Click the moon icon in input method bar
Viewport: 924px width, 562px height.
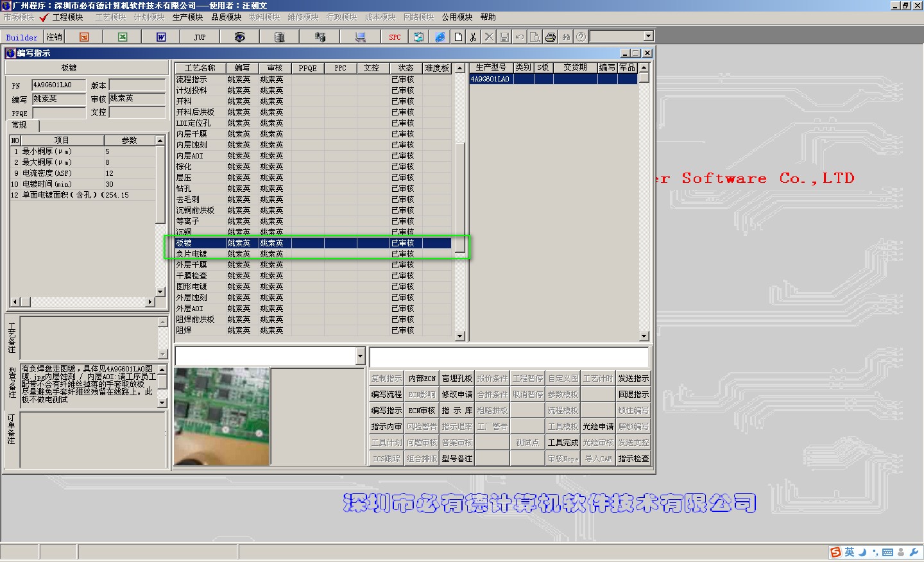click(863, 552)
